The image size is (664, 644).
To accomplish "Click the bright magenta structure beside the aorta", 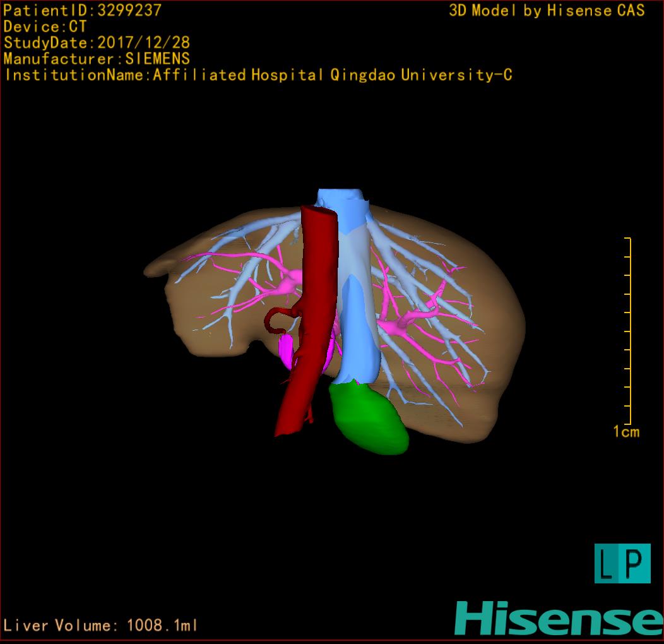I will tap(286, 351).
